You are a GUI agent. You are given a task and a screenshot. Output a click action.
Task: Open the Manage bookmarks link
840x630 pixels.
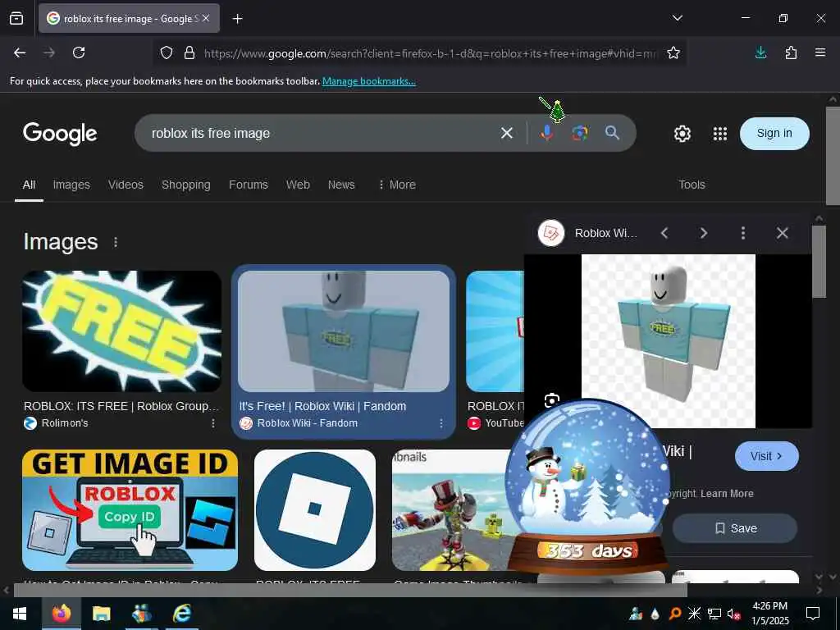click(368, 81)
